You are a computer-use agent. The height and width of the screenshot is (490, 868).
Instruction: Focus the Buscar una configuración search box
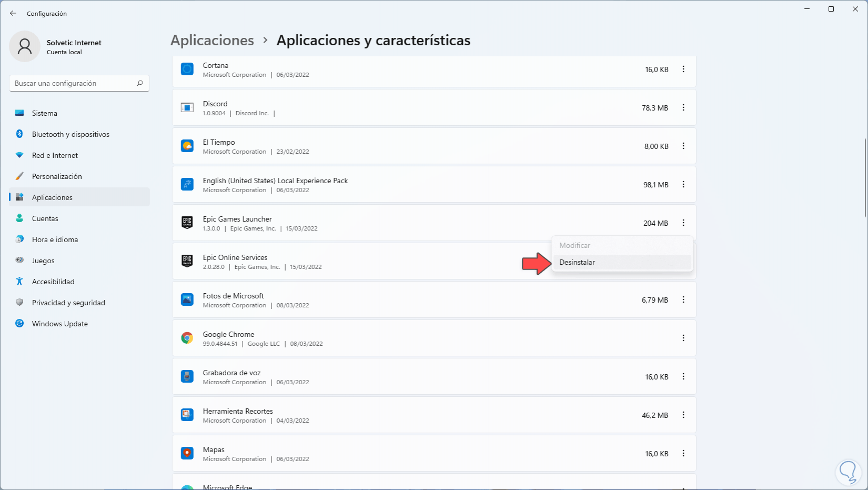point(79,83)
